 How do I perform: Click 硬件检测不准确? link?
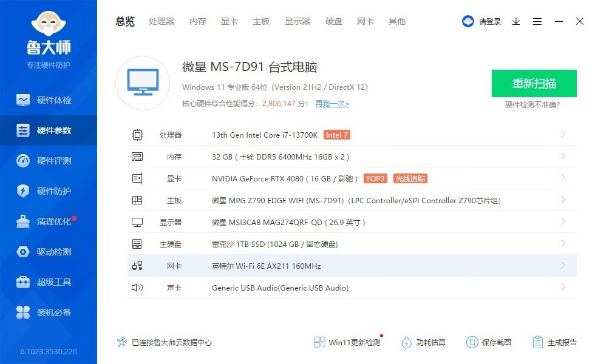(532, 104)
